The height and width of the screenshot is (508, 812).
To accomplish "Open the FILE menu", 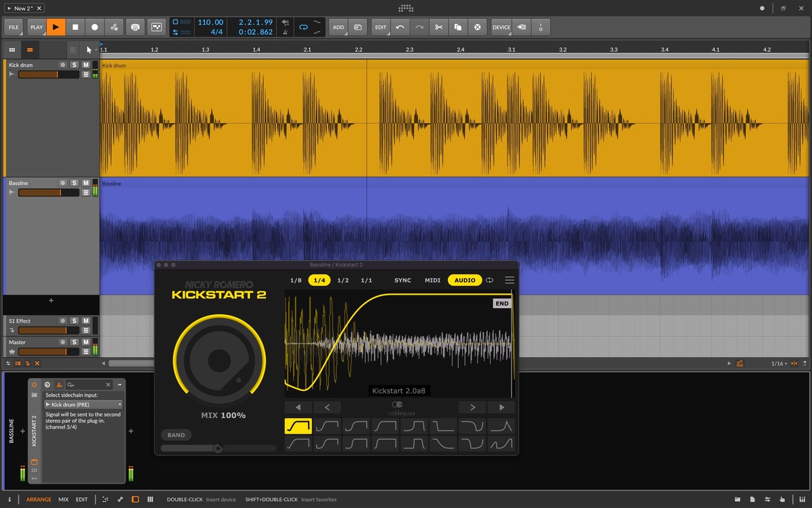I will pos(14,27).
